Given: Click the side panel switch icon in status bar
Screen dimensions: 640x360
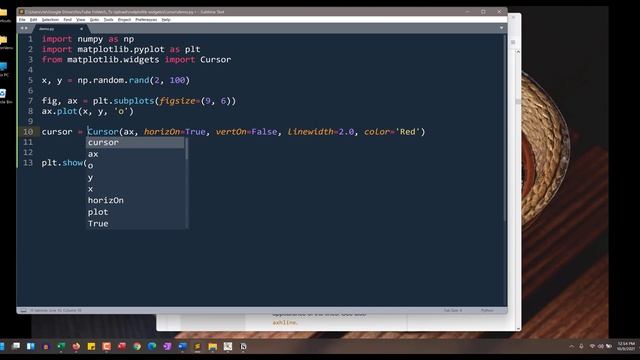Looking at the screenshot, I should tap(24, 311).
